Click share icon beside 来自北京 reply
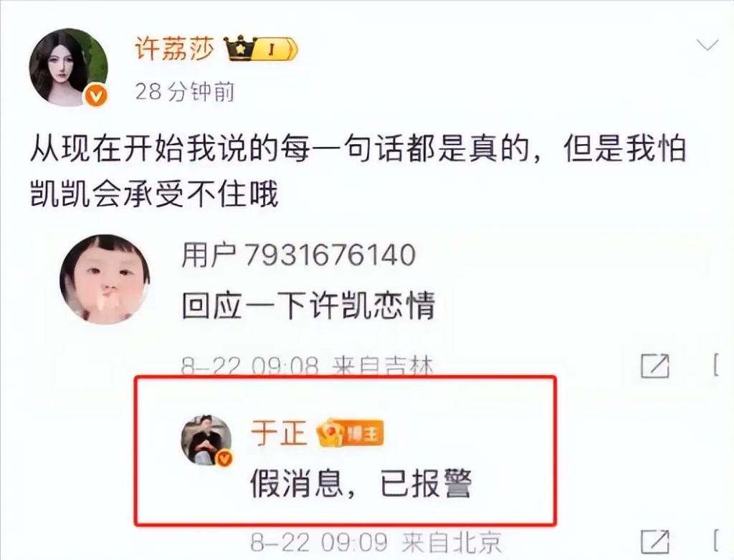Screen dimensions: 734x560 point(655,542)
